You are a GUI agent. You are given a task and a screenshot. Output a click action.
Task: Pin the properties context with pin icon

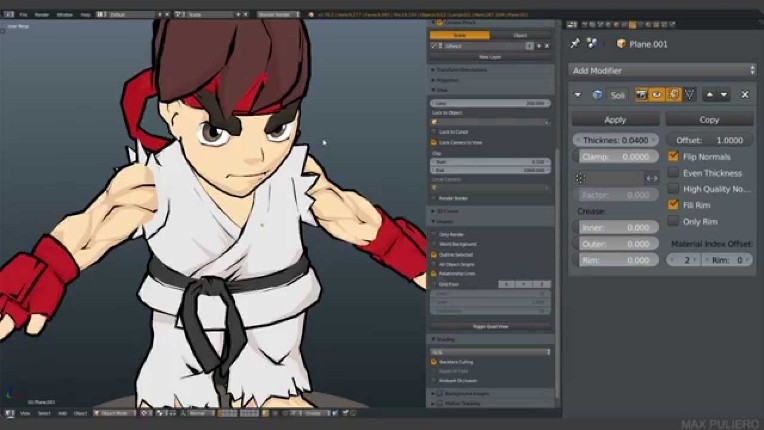575,44
